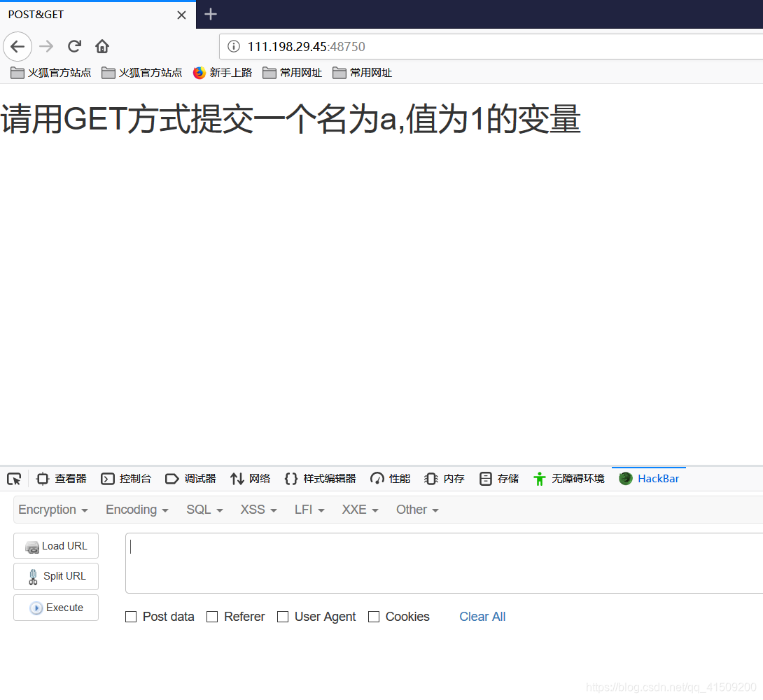View site info icon in address bar
The height and width of the screenshot is (700, 763).
234,47
